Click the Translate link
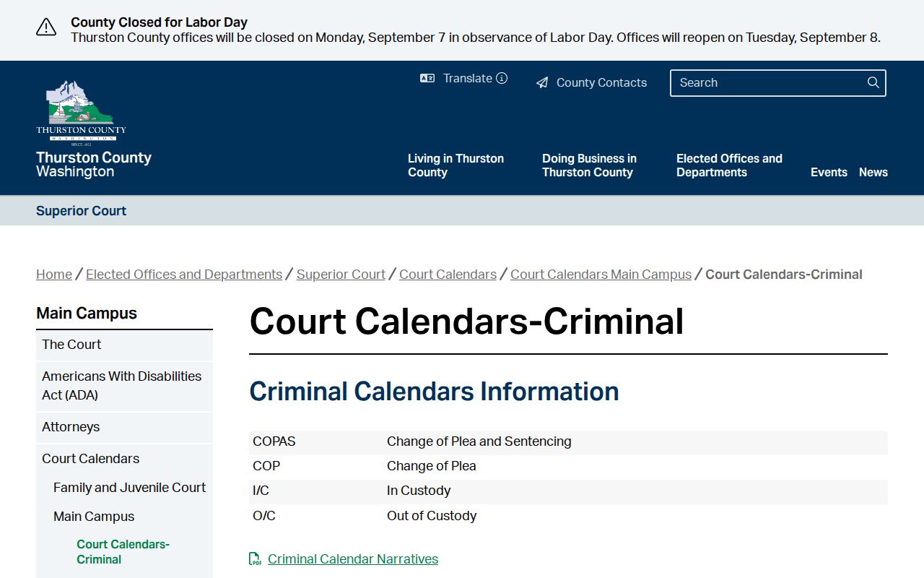The image size is (924, 578). coord(468,78)
